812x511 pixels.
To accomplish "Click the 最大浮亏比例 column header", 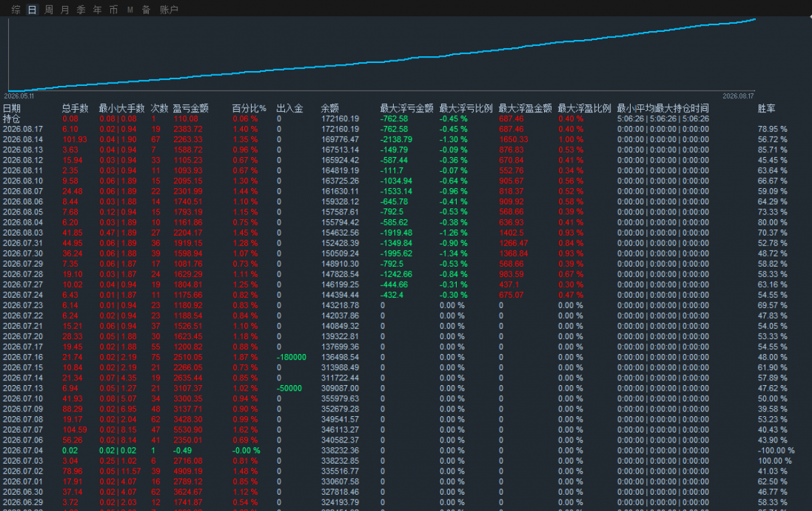I will (x=466, y=108).
